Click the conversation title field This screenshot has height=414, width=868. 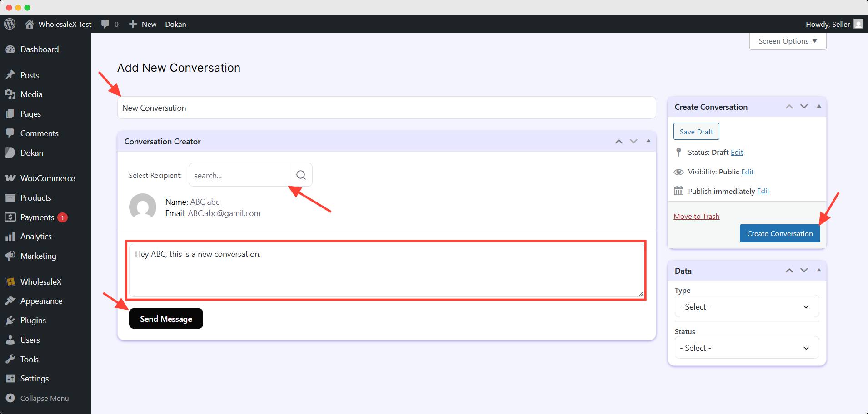(386, 108)
